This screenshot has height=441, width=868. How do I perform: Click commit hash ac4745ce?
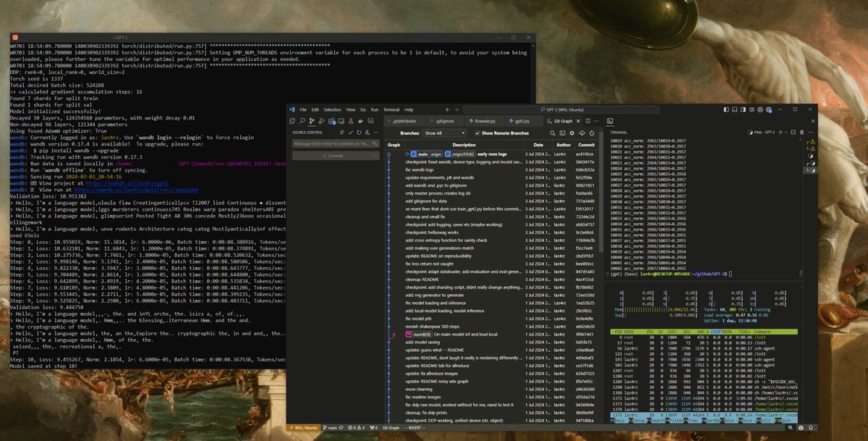(585, 154)
